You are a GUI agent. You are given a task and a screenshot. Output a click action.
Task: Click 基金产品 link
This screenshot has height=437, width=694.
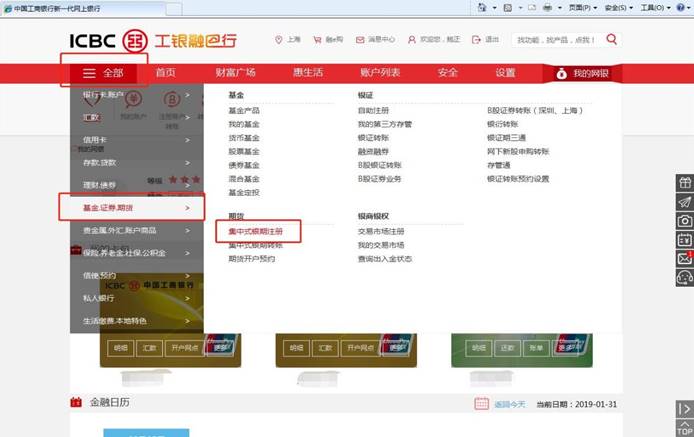244,110
